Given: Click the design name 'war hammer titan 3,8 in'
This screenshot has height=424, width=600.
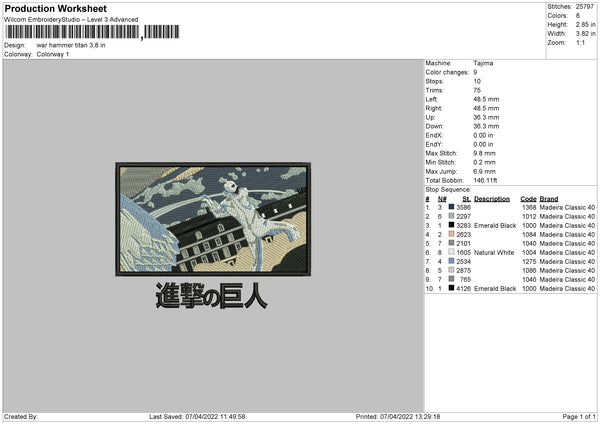Looking at the screenshot, I should pos(71,45).
